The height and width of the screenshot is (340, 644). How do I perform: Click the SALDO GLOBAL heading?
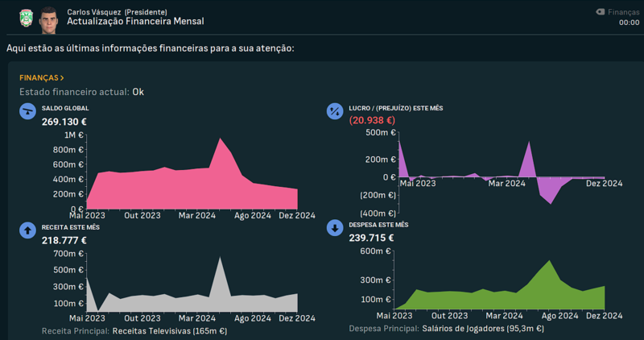click(65, 108)
